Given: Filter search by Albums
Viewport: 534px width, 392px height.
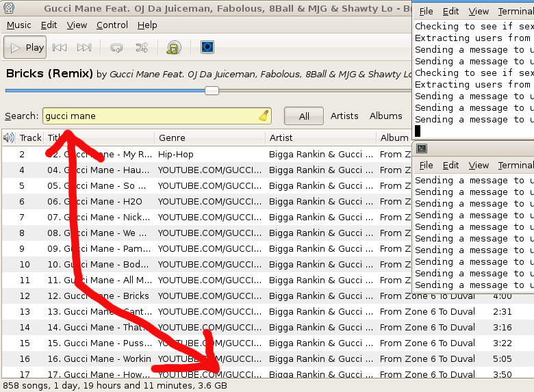Looking at the screenshot, I should tap(385, 116).
